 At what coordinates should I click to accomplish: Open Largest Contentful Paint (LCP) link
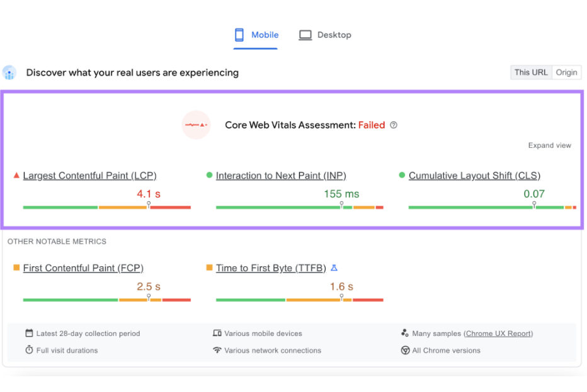tap(89, 176)
